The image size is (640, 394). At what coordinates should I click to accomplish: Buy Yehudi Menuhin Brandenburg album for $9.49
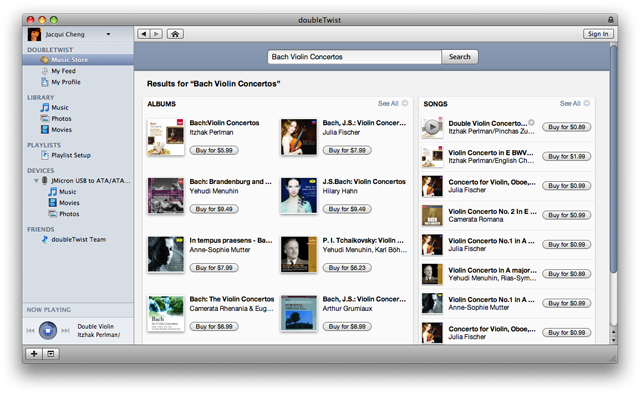coord(214,209)
